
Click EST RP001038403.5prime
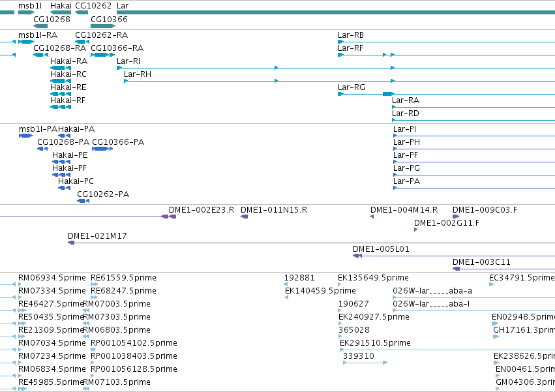(x=134, y=357)
